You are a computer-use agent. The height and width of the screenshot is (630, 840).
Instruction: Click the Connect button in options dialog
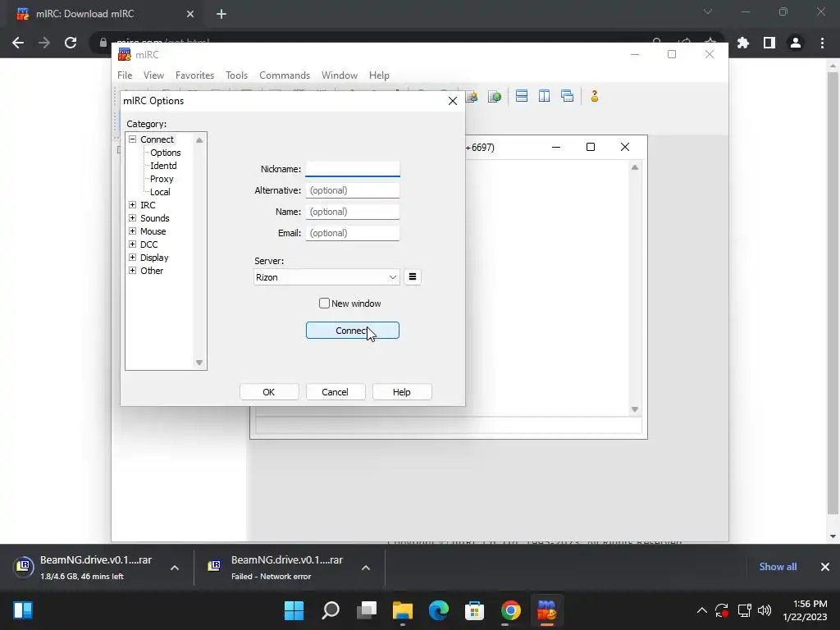click(353, 331)
